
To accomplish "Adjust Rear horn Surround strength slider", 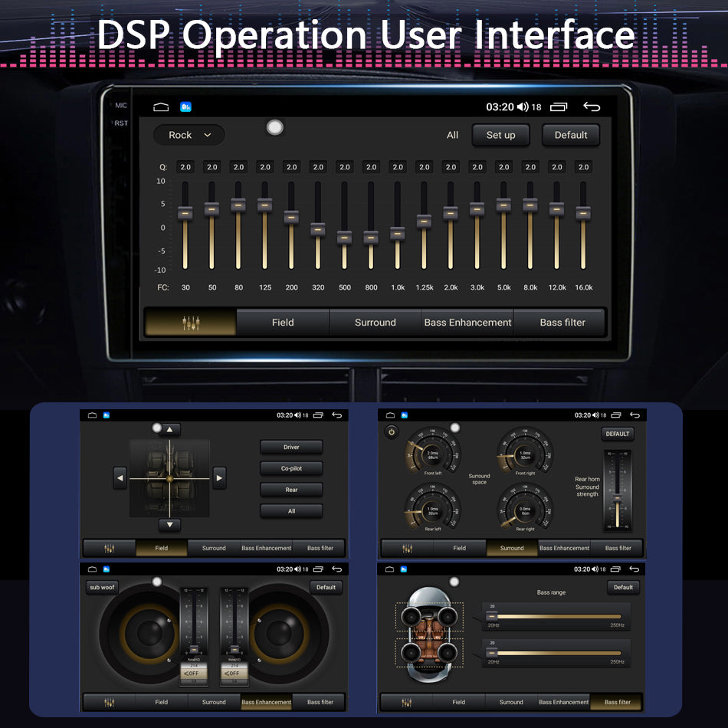I will [618, 499].
